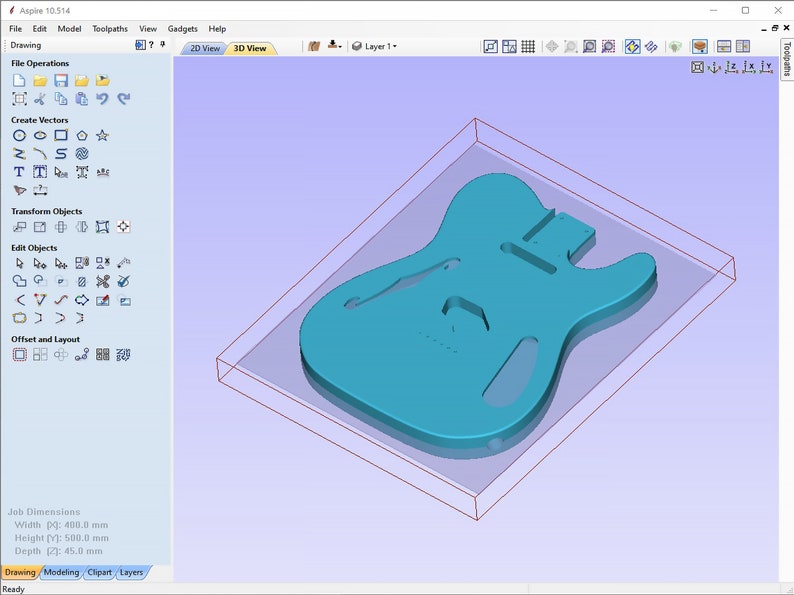Open the Toolpaths menu

(110, 29)
